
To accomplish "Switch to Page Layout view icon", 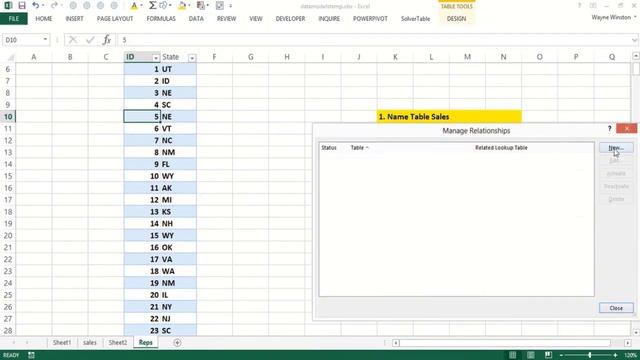I will pos(531,355).
